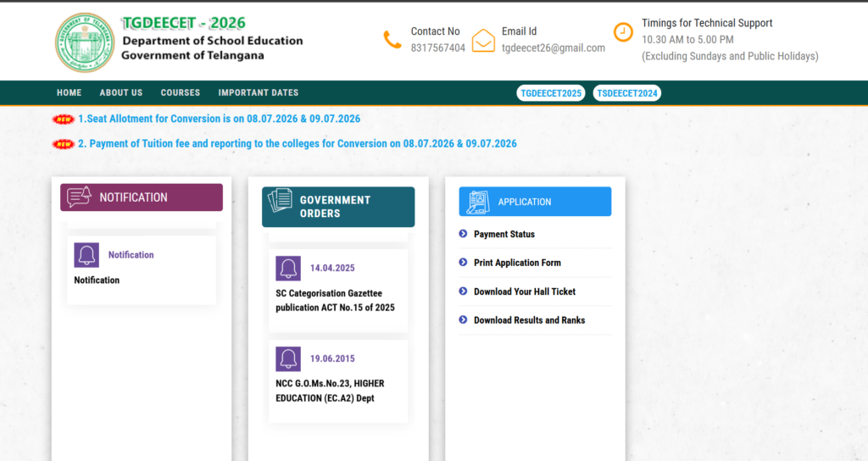Click the date 14.04.2025
The image size is (868, 461).
pyautogui.click(x=332, y=269)
